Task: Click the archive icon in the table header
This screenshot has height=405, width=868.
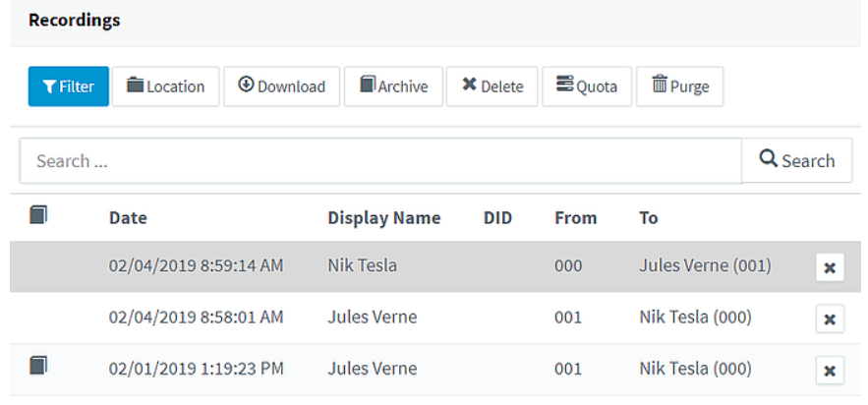Action: [x=38, y=214]
